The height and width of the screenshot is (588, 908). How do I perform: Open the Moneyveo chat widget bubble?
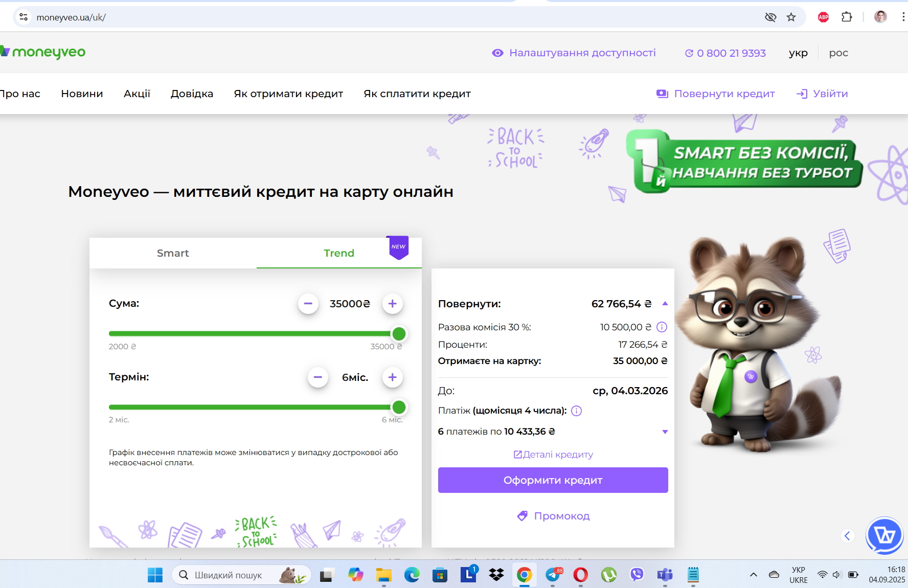tap(884, 536)
